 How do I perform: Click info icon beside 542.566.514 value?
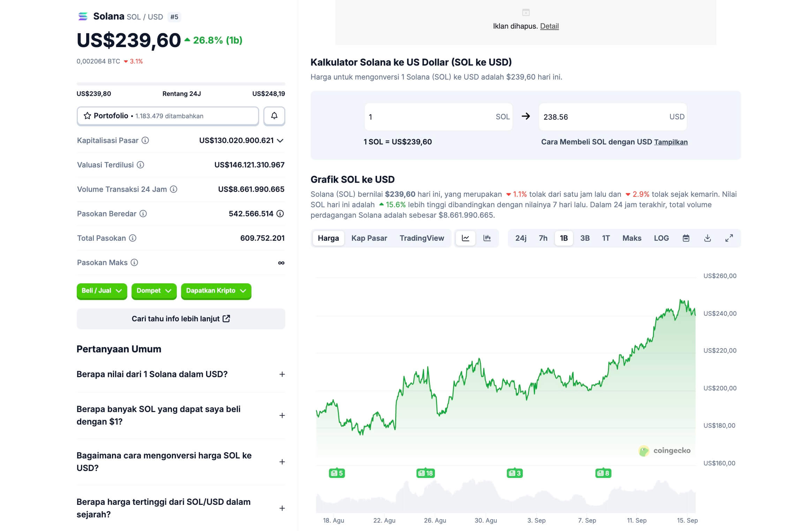pyautogui.click(x=280, y=214)
